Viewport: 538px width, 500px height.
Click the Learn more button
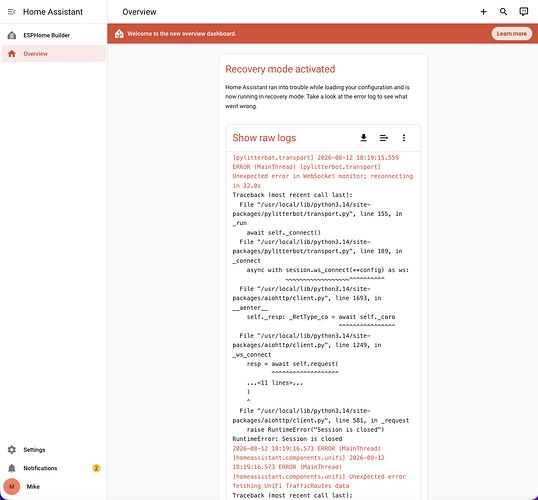[512, 34]
